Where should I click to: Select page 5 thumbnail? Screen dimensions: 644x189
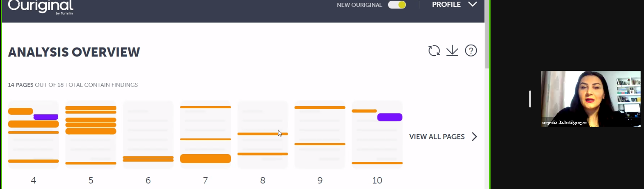[x=91, y=134]
